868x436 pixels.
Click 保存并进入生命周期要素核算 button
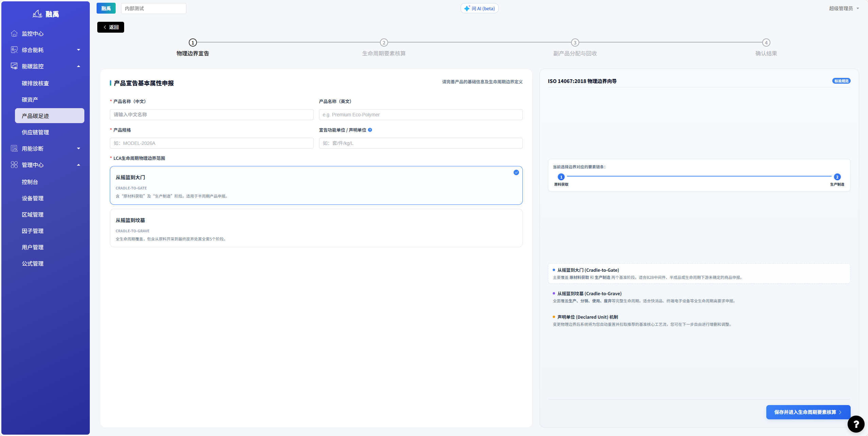click(808, 412)
